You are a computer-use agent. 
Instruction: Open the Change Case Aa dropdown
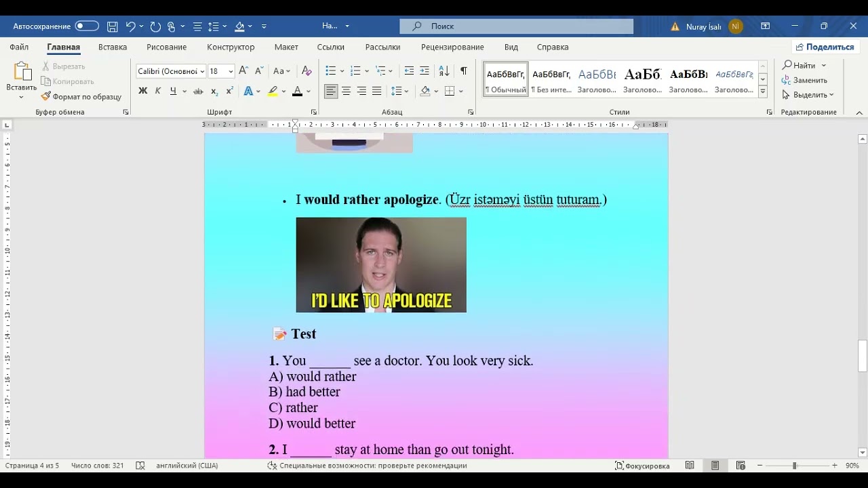click(281, 71)
